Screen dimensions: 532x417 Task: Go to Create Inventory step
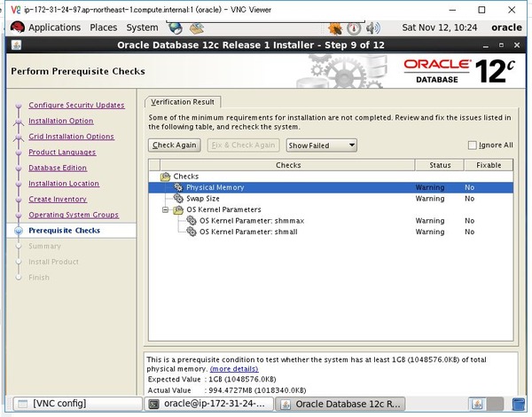58,199
